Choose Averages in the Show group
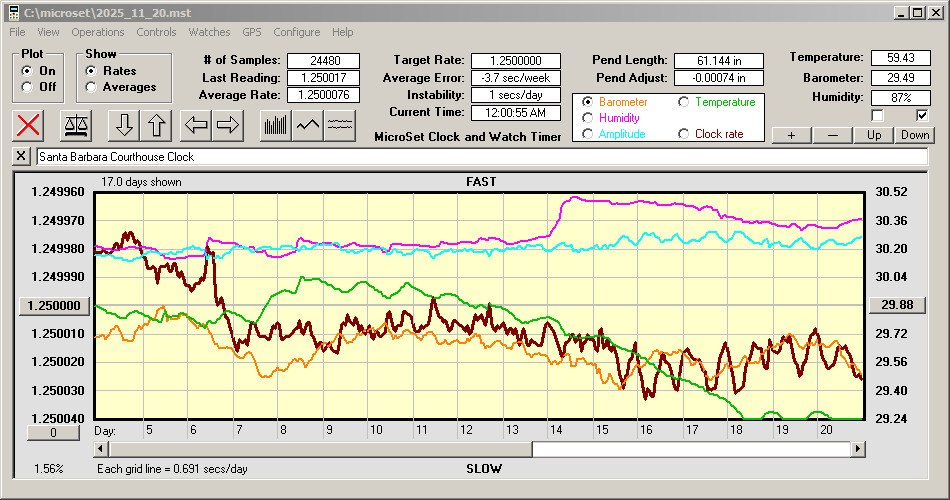Screen dimensions: 950x500 coord(91,87)
